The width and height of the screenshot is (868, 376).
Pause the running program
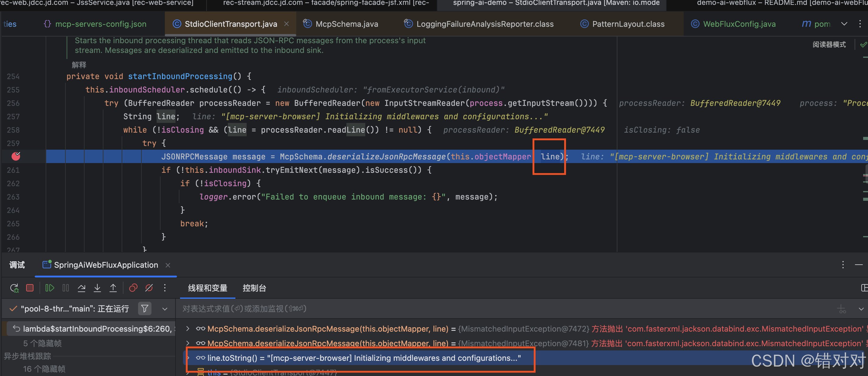(x=66, y=288)
